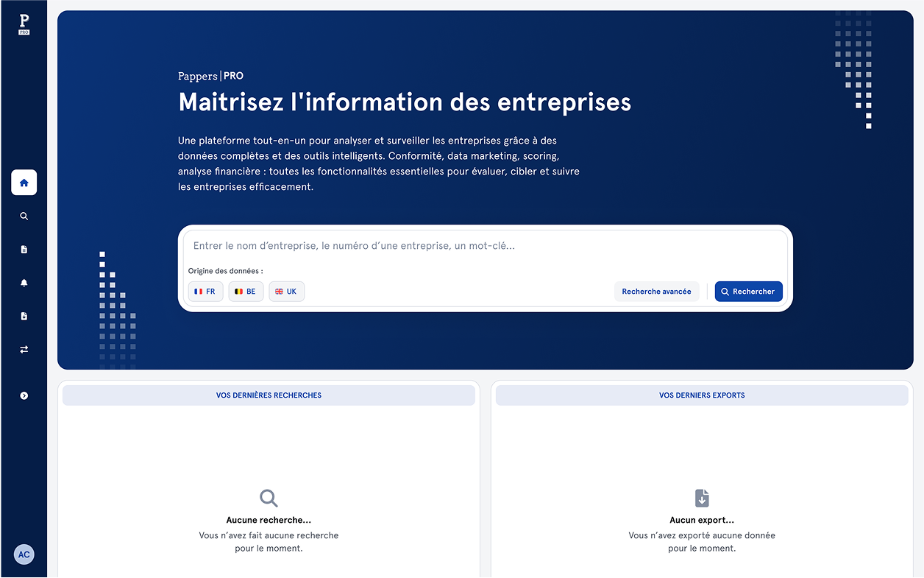Focus the company name search field
Viewport: 924px width, 578px height.
click(486, 246)
